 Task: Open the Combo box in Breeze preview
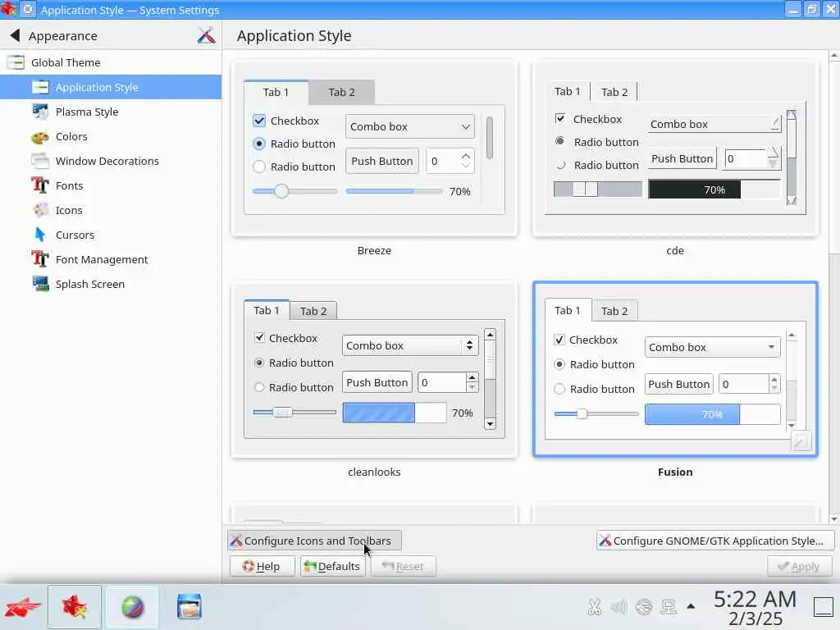pos(410,127)
